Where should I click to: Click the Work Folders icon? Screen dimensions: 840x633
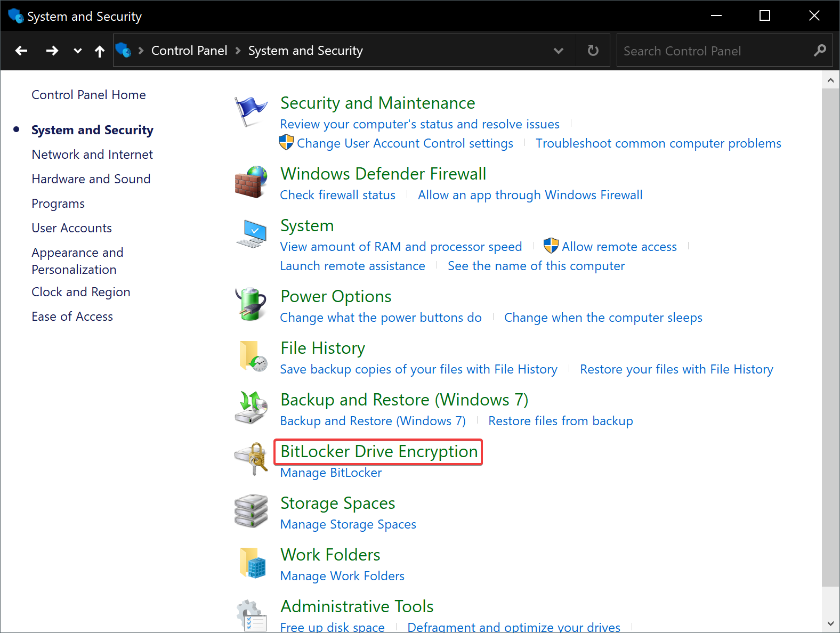(253, 563)
